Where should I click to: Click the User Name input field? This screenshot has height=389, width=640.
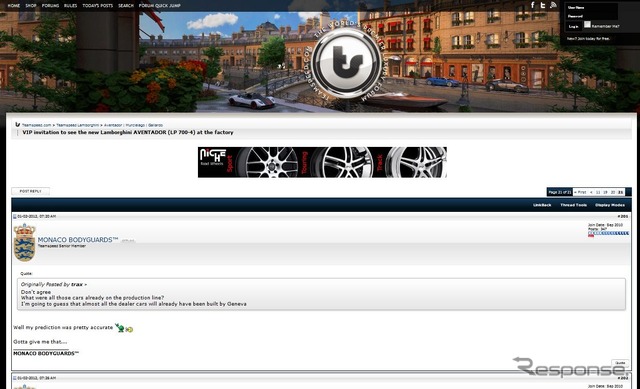pos(602,8)
